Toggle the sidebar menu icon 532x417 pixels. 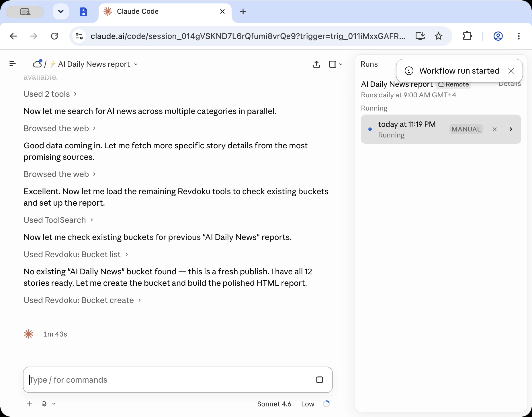(x=13, y=64)
